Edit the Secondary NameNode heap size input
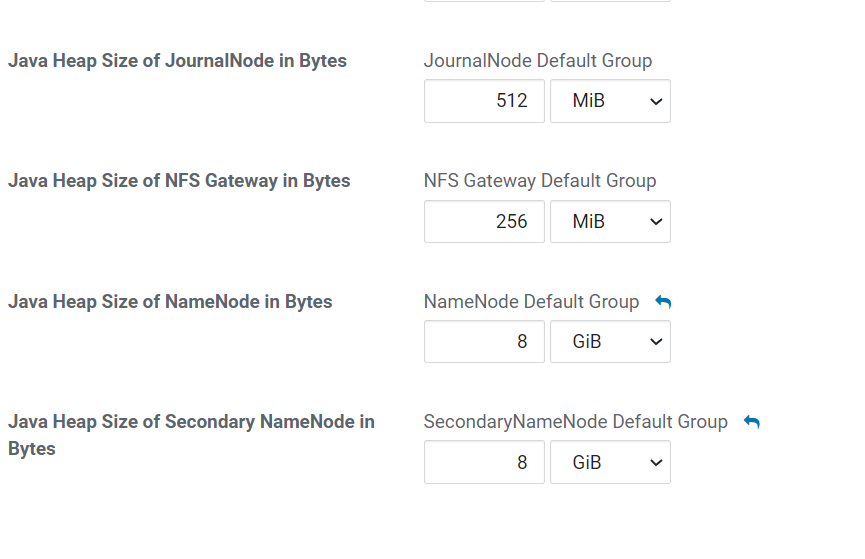 484,462
